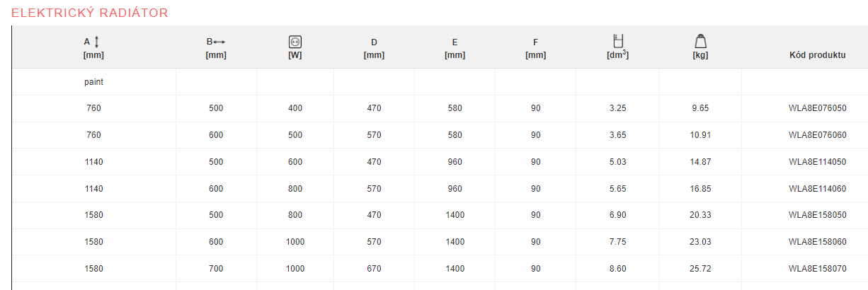Click the E [mm] column header
Viewport: 868px width, 290px height.
click(x=455, y=48)
